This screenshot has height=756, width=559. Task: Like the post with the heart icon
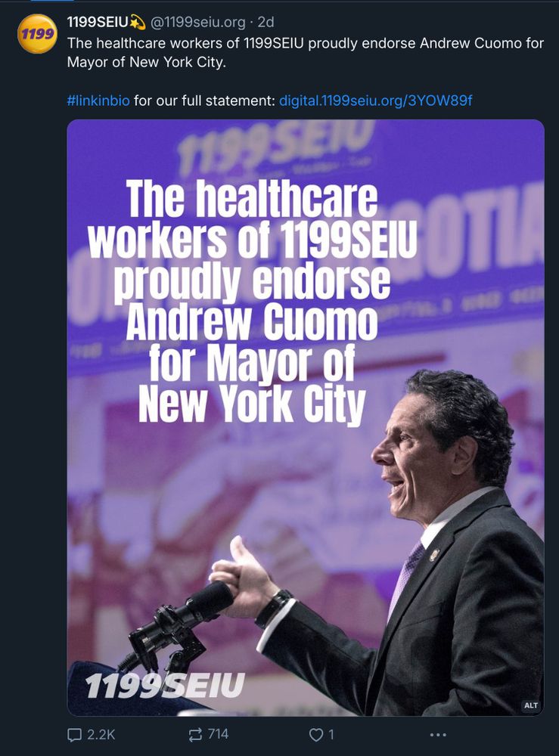point(315,735)
